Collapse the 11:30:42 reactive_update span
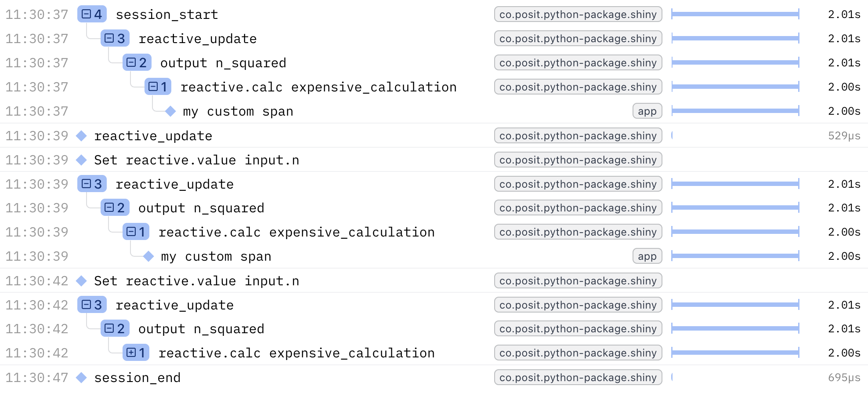This screenshot has height=393, width=868. pyautogui.click(x=87, y=305)
